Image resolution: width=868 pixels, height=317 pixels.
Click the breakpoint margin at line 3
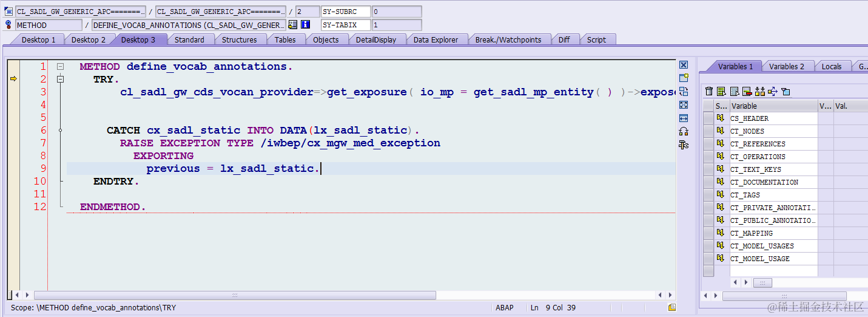point(13,92)
